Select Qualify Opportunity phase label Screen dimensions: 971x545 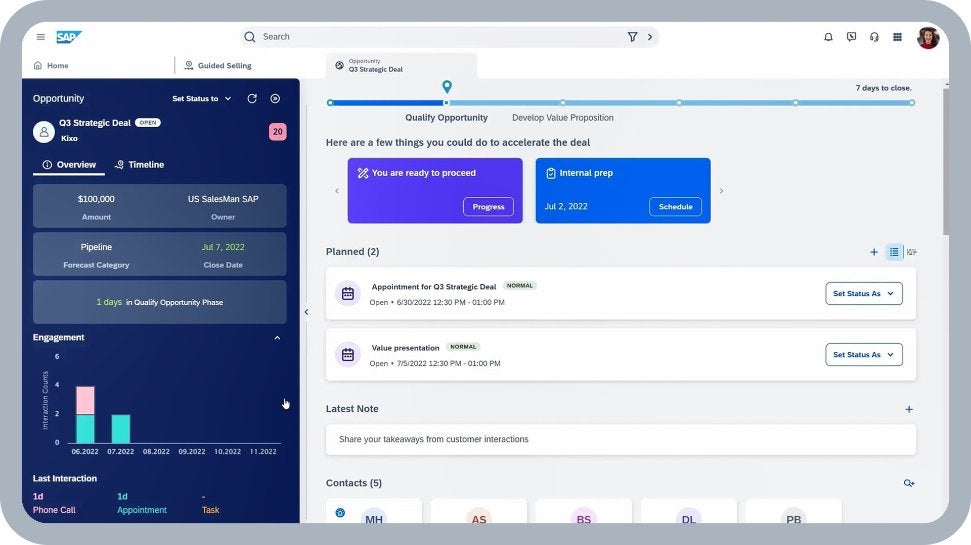point(446,118)
